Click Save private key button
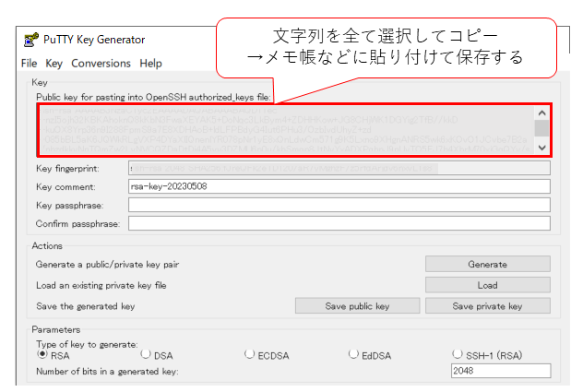Screen dimensions: 583x392 [x=487, y=305]
